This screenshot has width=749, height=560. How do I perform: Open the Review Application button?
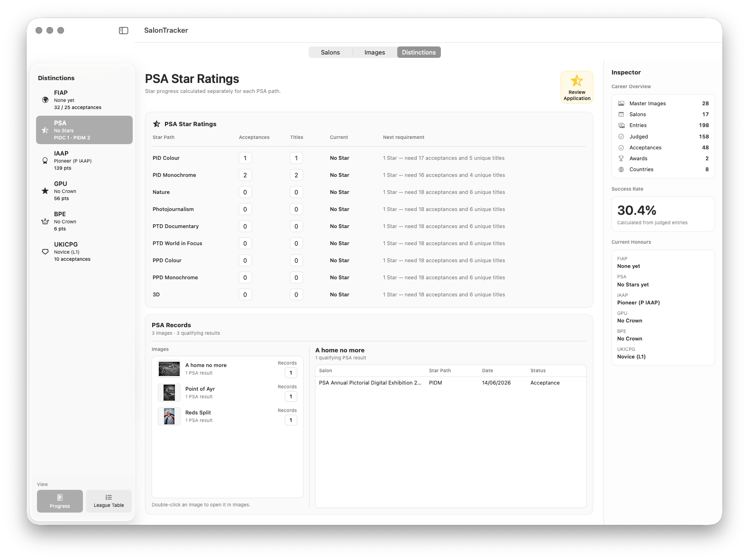[577, 87]
